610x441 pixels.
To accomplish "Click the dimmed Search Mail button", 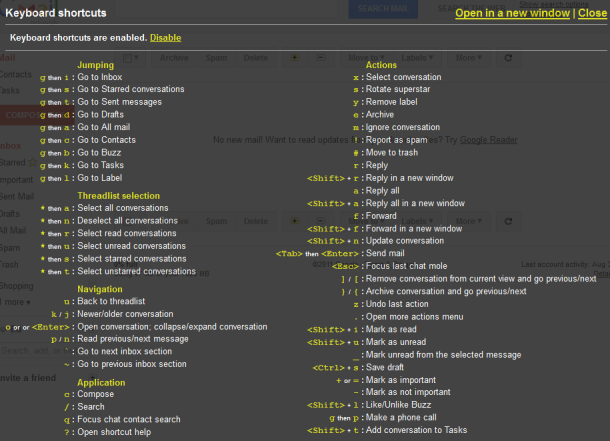I will coord(383,9).
